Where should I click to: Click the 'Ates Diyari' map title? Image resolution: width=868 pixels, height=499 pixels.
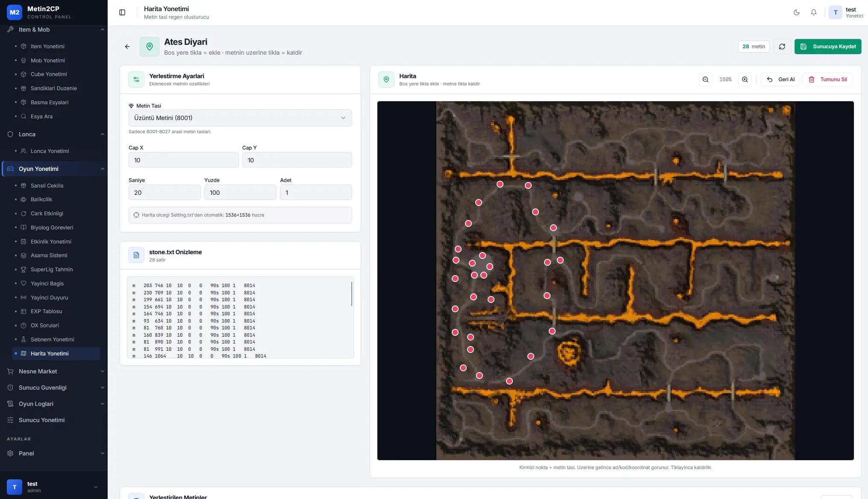click(185, 42)
